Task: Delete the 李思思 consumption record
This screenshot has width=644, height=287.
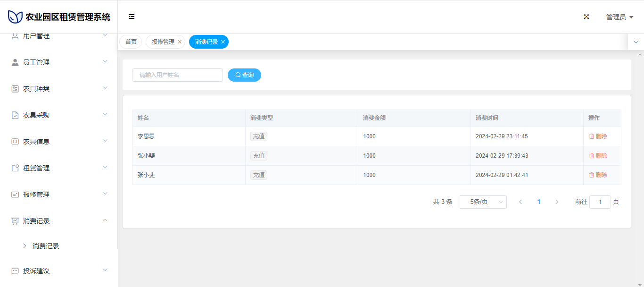Action: [598, 136]
